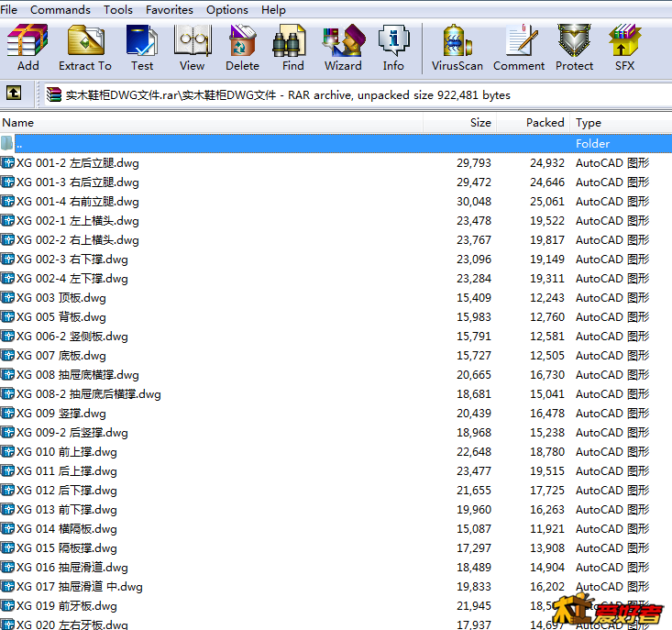Select XG 006-2 file name

[x=72, y=336]
